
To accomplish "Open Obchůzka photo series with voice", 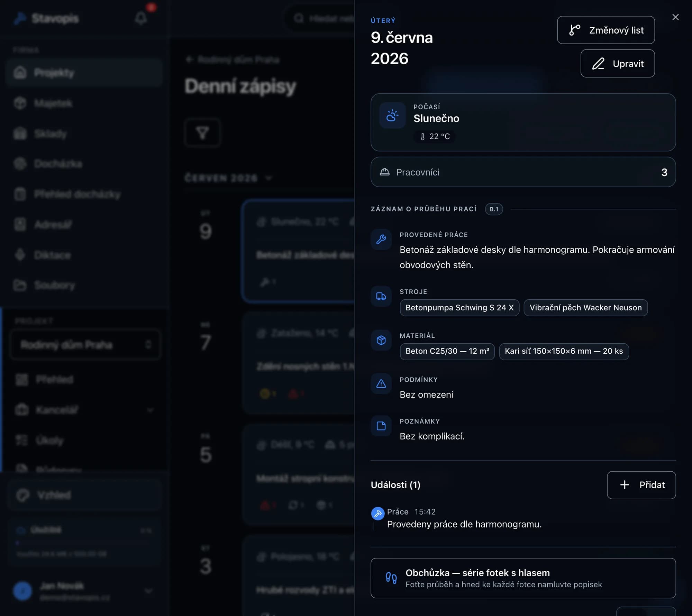I will 523,578.
